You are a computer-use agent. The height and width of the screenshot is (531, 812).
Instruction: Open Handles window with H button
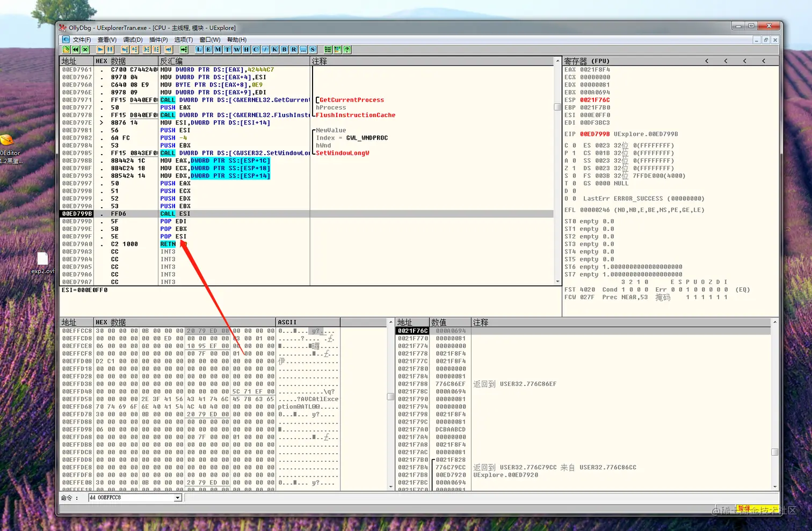coord(247,49)
